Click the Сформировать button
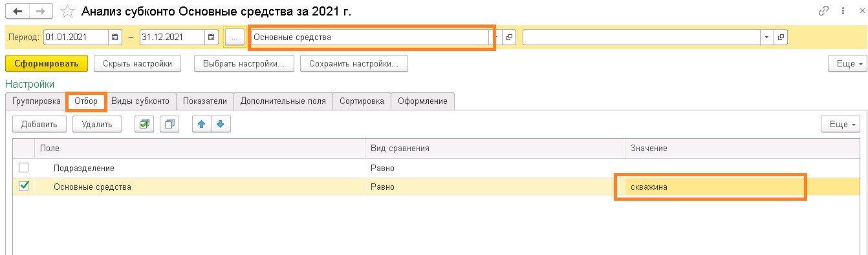This screenshot has width=868, height=255. point(46,63)
